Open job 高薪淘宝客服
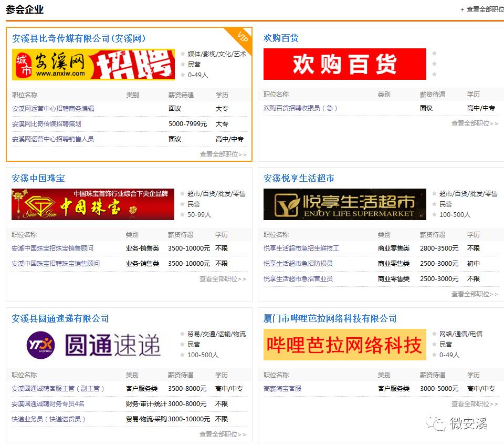Screen dimensions: 504x446 click(282, 388)
